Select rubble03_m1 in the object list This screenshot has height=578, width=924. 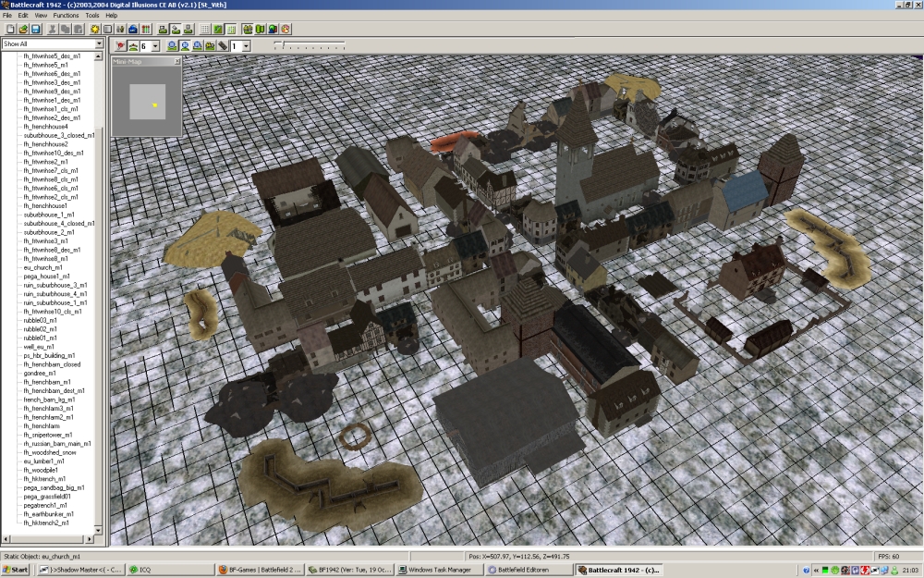point(40,320)
